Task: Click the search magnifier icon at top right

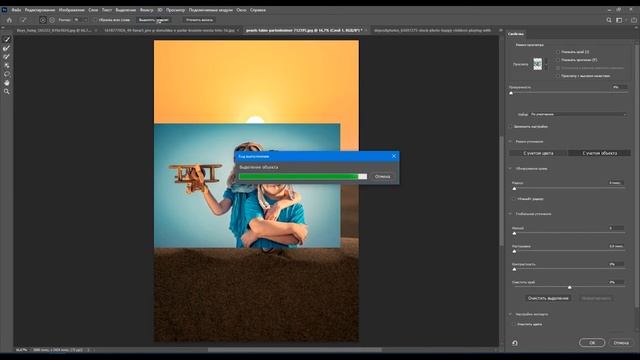Action: click(x=609, y=20)
